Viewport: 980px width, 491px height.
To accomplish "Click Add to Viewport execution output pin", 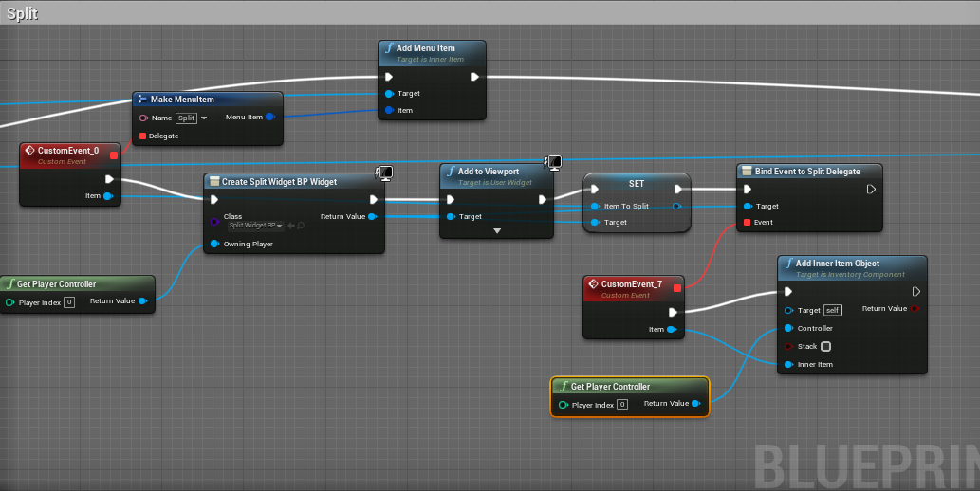I will click(x=543, y=200).
